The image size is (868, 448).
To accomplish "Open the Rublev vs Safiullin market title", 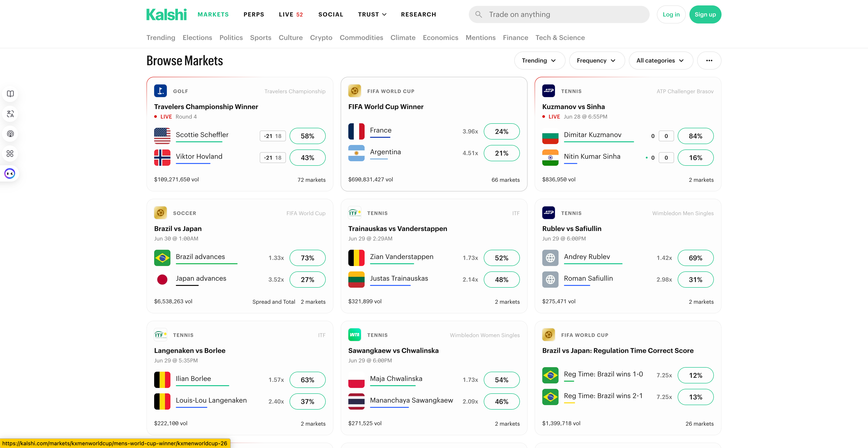I will 571,229.
